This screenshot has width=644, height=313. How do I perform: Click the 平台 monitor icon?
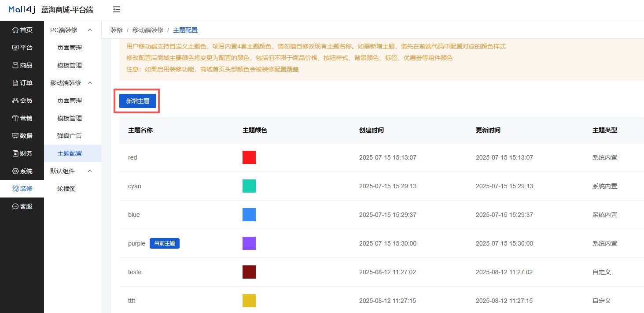pyautogui.click(x=15, y=48)
